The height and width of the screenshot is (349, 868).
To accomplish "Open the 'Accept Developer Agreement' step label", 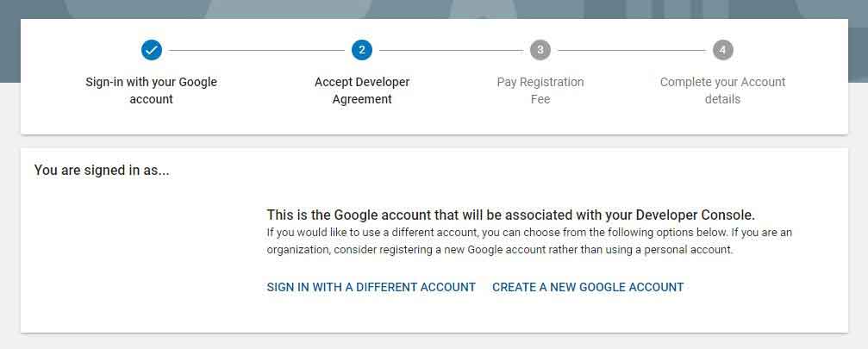I will pos(362,90).
